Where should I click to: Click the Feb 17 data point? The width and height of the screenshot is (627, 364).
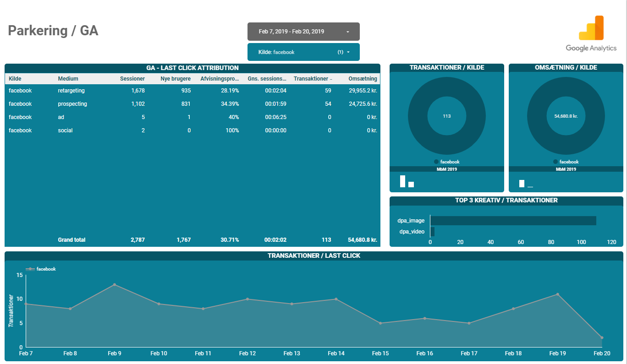pyautogui.click(x=469, y=323)
